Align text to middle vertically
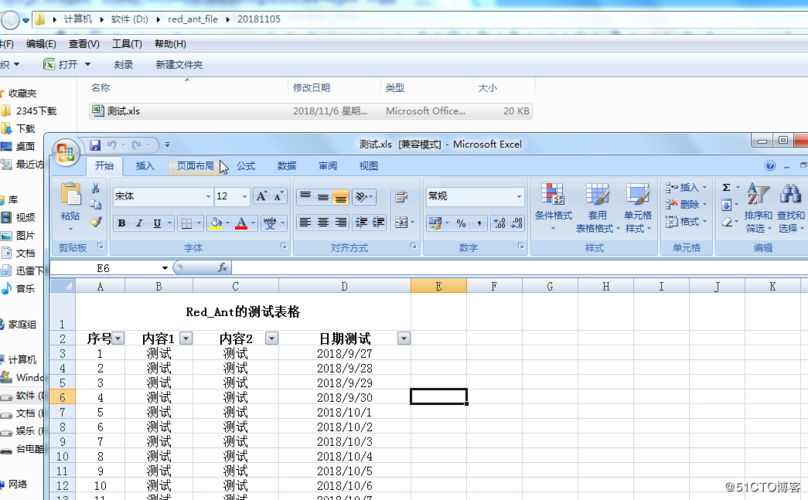Image resolution: width=808 pixels, height=500 pixels. 323,196
